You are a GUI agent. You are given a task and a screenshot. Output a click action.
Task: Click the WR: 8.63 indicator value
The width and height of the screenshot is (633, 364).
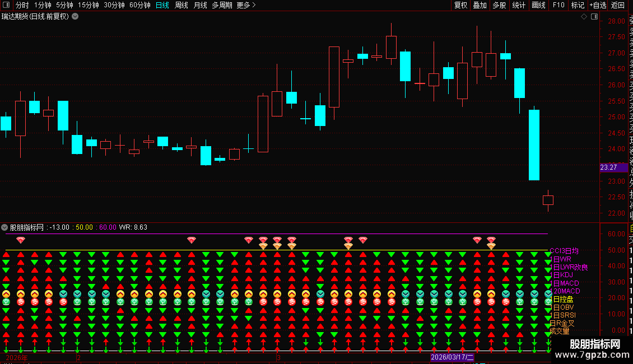click(133, 227)
